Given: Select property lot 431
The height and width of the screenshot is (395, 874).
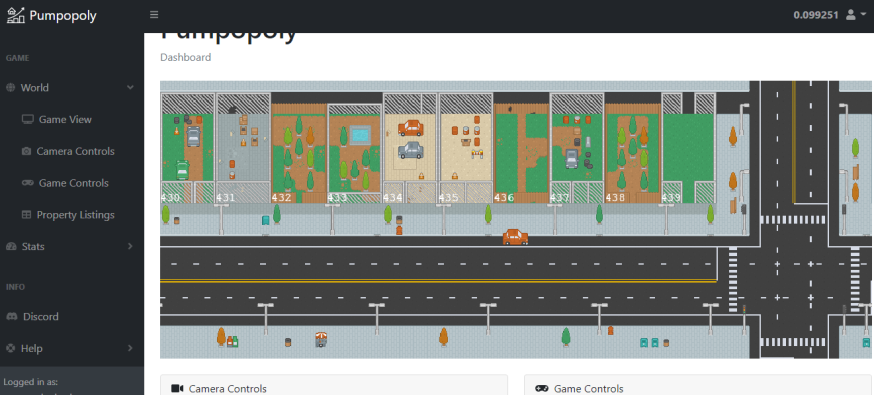Looking at the screenshot, I should point(243,148).
